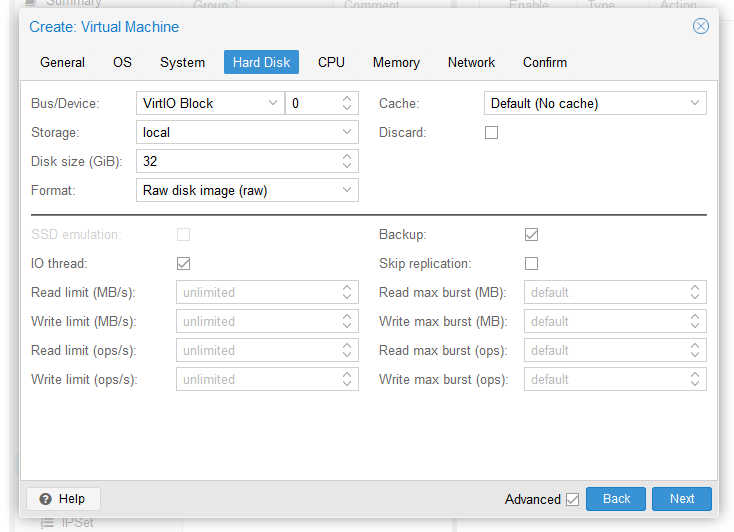Click the Disk size spinner arrows
The height and width of the screenshot is (532, 734).
click(x=346, y=162)
